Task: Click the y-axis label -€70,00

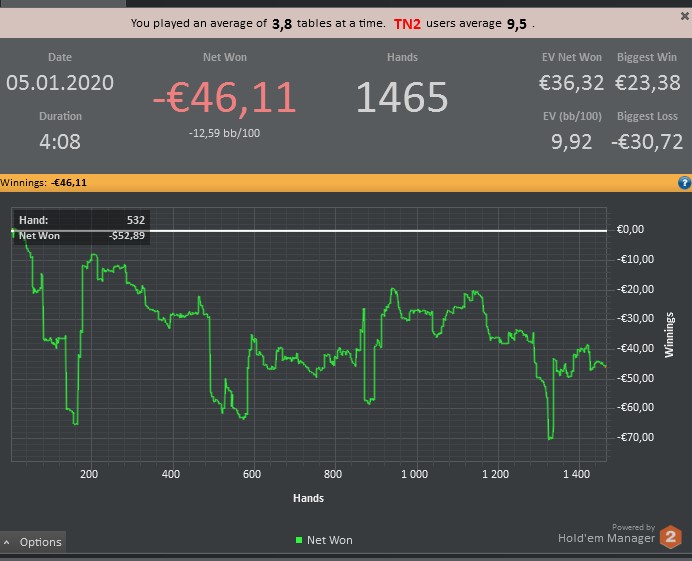Action: click(636, 437)
